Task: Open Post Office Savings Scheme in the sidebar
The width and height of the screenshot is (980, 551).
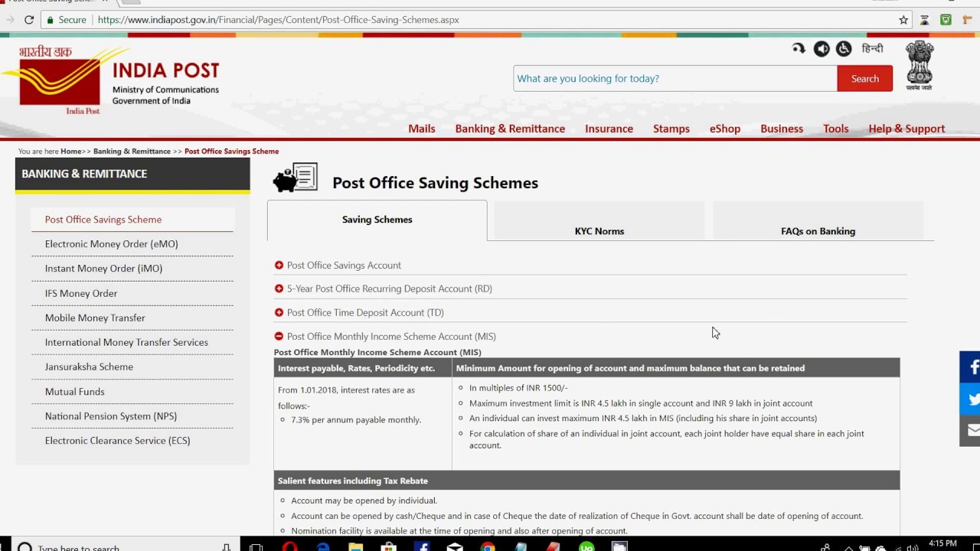Action: point(132,220)
